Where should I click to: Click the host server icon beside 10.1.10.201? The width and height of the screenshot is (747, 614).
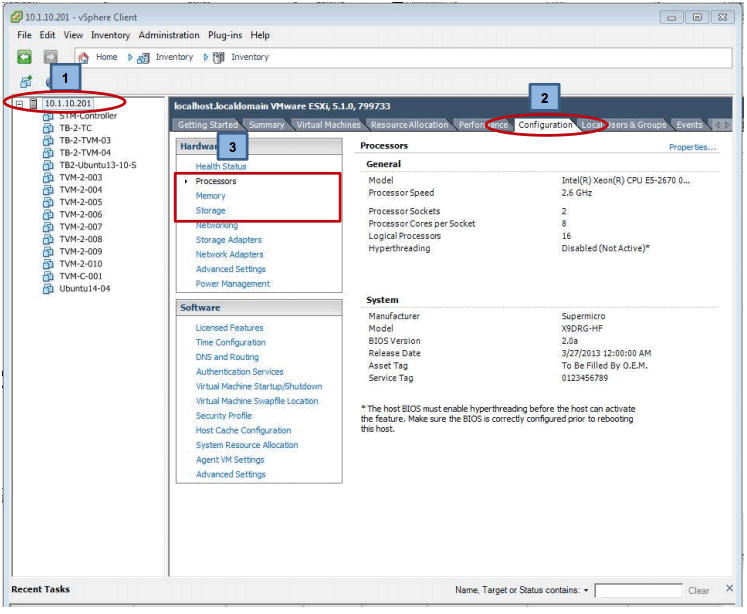(33, 103)
